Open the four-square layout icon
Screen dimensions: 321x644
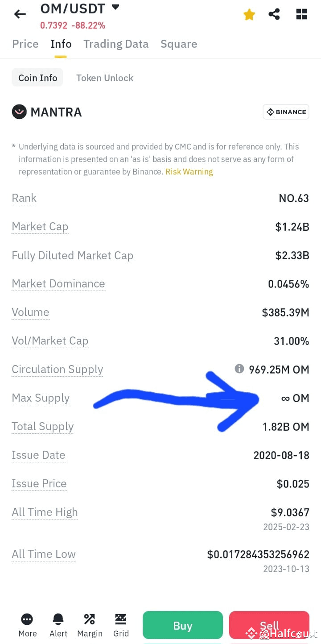pos(301,14)
